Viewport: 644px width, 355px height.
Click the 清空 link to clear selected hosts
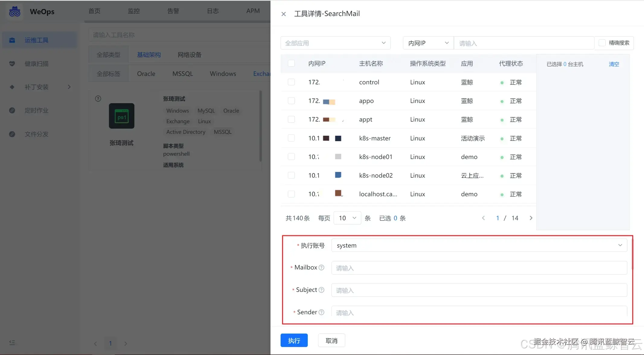pos(614,64)
